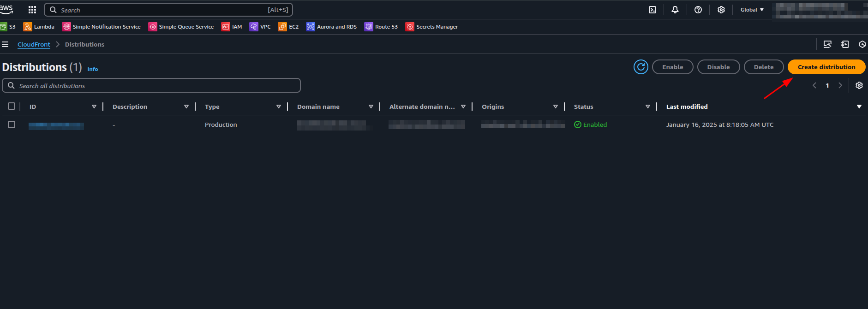Sort by Last modified column arrow
This screenshot has height=309, width=868.
click(859, 107)
